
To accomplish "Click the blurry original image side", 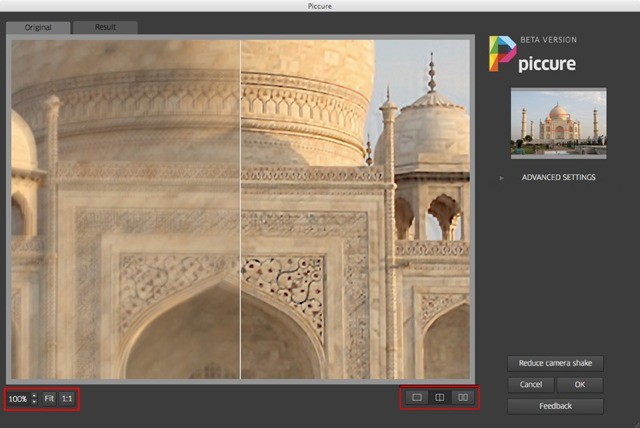I will 125,210.
